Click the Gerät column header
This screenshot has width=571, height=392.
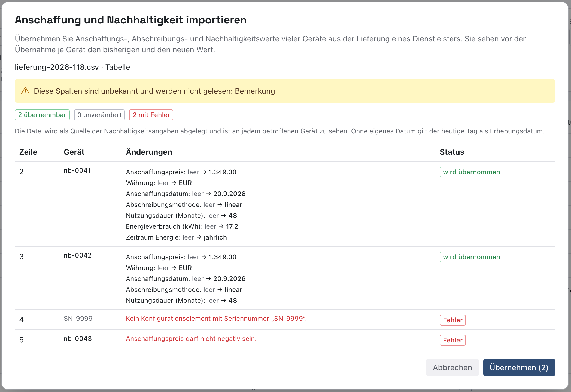pyautogui.click(x=74, y=152)
